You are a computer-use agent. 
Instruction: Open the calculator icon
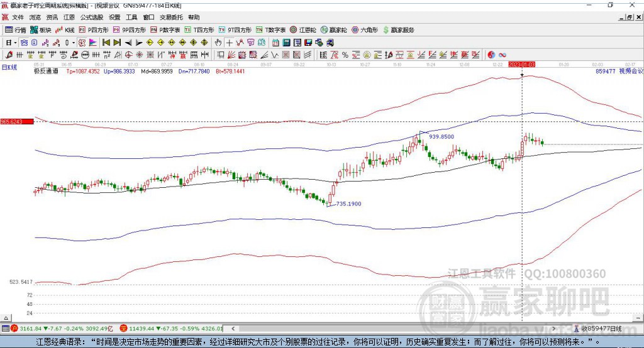[286, 43]
